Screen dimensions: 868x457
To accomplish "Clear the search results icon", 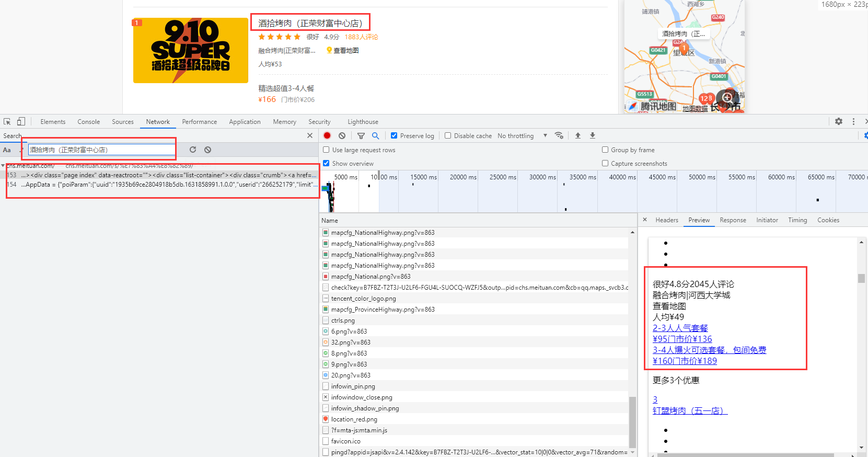I will click(x=207, y=150).
